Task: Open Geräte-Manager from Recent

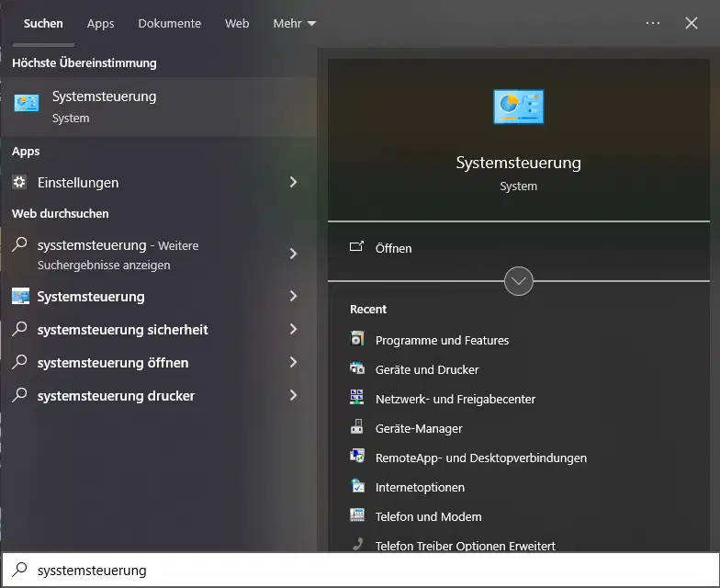Action: [419, 428]
